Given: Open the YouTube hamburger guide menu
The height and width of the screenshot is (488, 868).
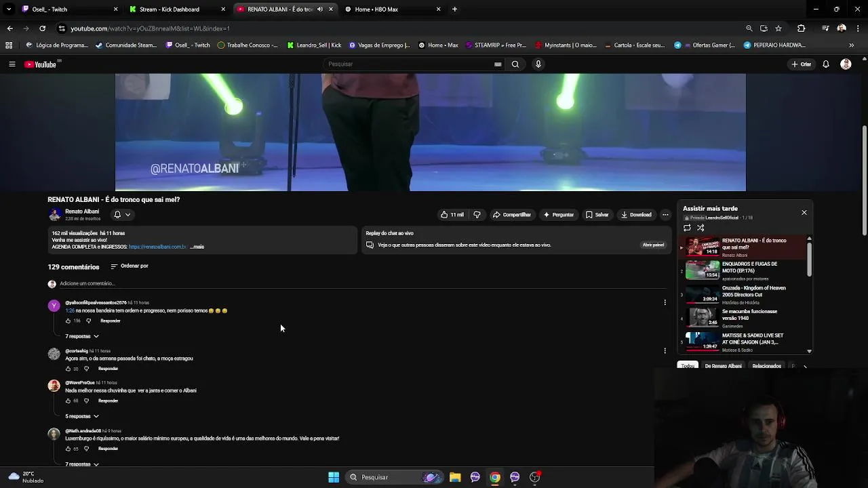Looking at the screenshot, I should click(12, 64).
